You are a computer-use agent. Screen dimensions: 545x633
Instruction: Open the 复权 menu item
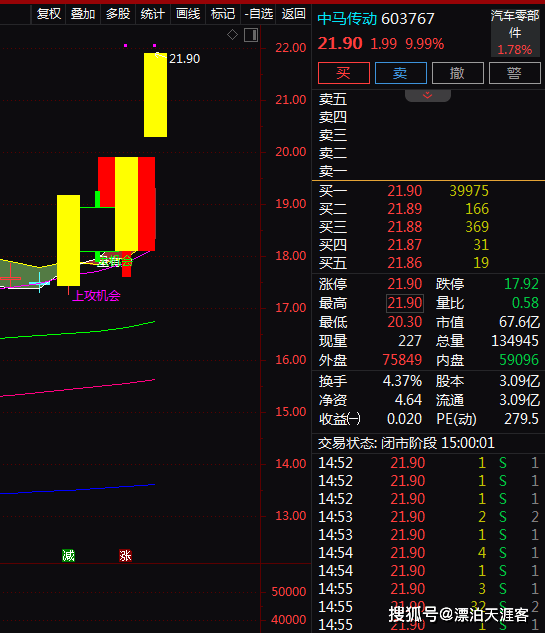point(49,14)
